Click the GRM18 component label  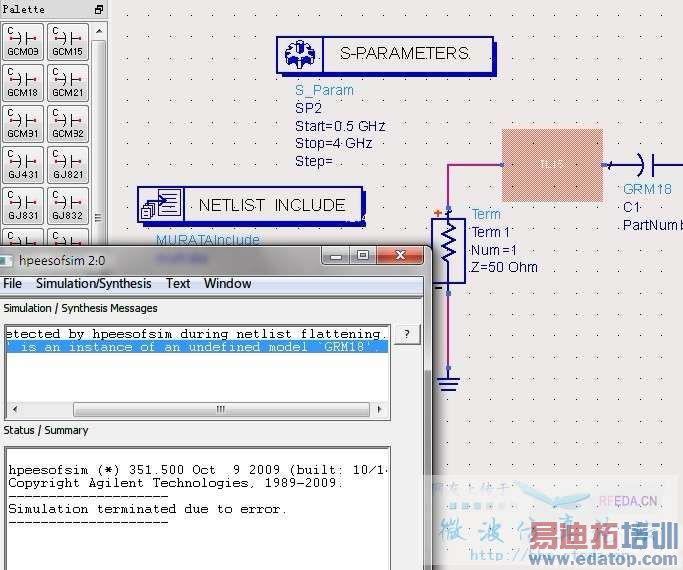pyautogui.click(x=647, y=189)
